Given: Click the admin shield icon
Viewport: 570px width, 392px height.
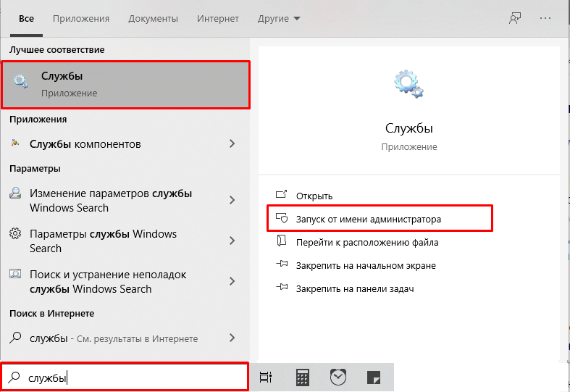Looking at the screenshot, I should pyautogui.click(x=282, y=218).
